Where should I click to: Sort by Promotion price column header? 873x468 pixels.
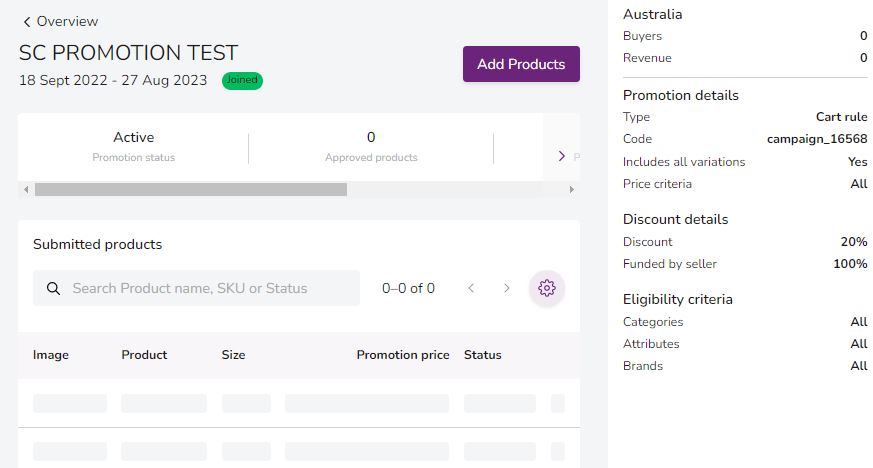click(402, 355)
